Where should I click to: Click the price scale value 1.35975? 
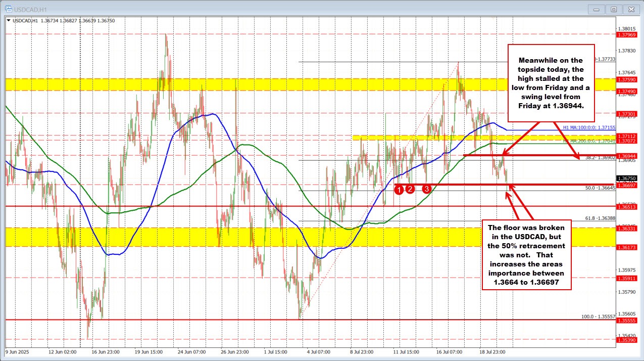(x=627, y=269)
